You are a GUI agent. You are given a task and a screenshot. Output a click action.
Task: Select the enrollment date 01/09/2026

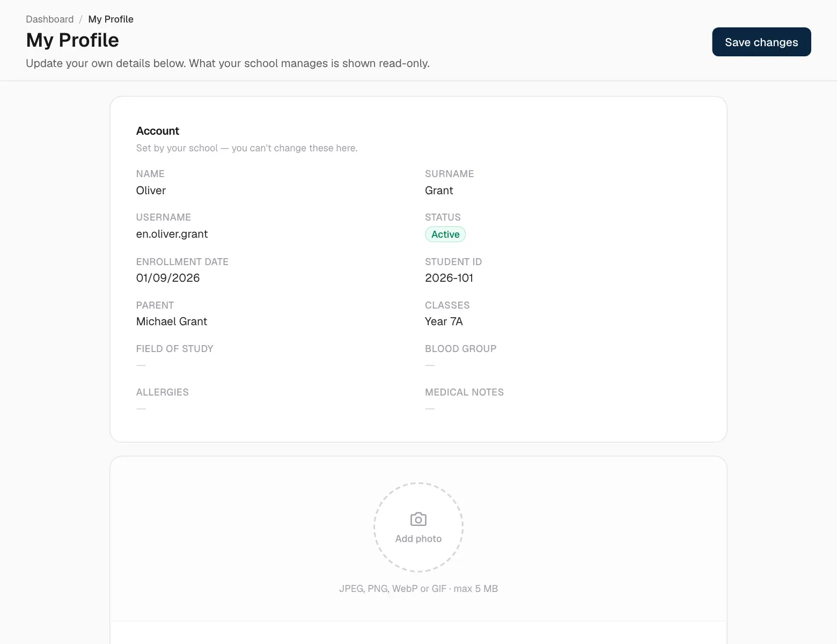point(168,278)
